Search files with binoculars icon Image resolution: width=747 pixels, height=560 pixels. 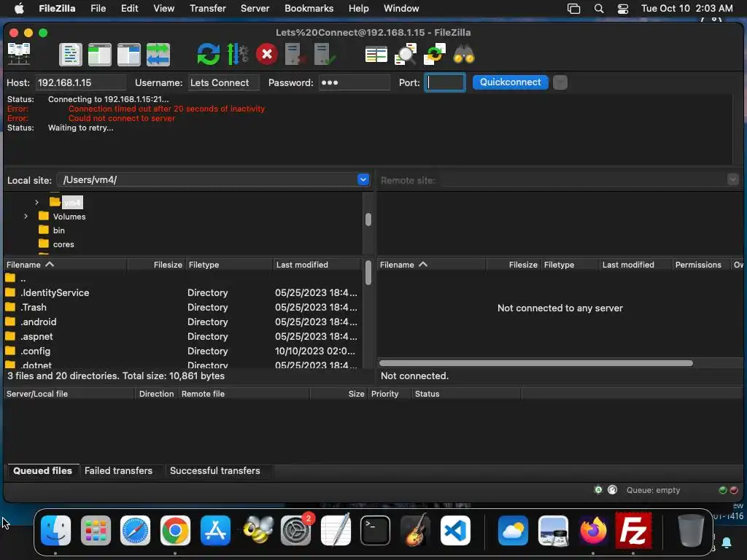(464, 54)
